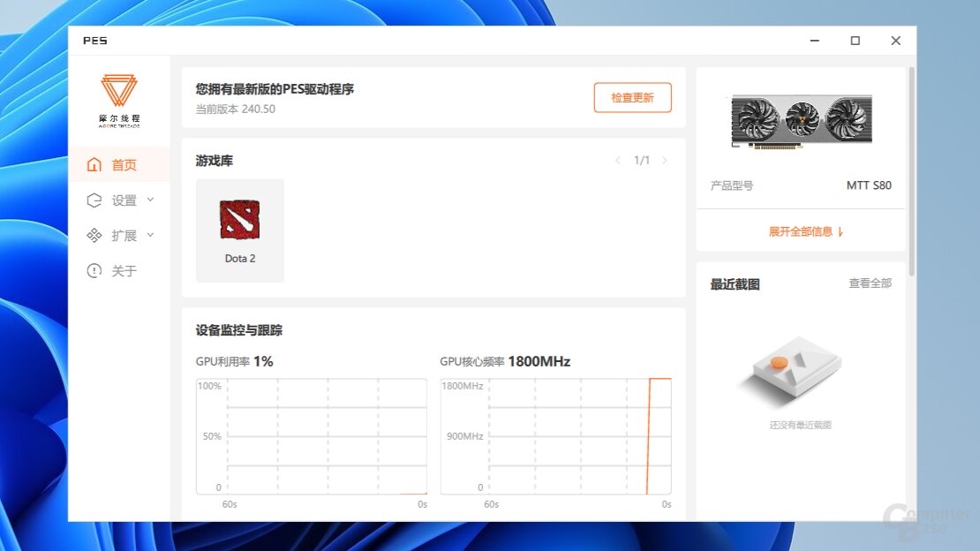Screen dimensions: 980x551
Task: Click the page indicator 1/1
Action: [x=641, y=161]
